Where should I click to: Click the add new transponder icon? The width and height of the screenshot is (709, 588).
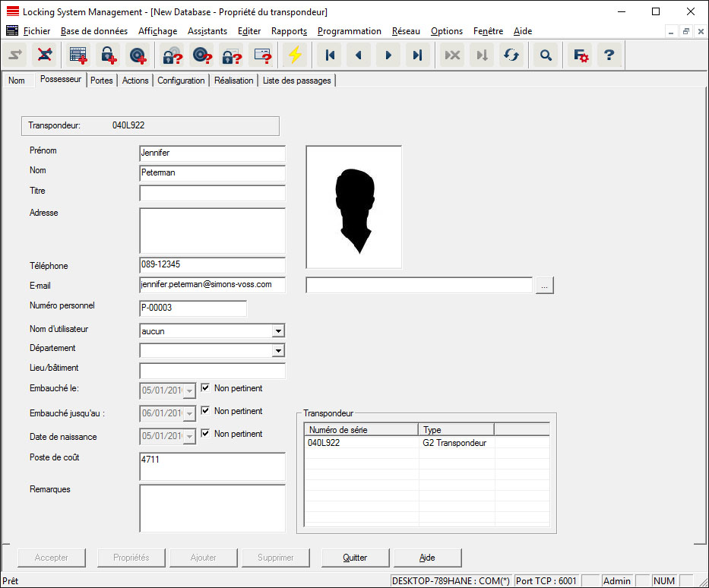(x=138, y=55)
